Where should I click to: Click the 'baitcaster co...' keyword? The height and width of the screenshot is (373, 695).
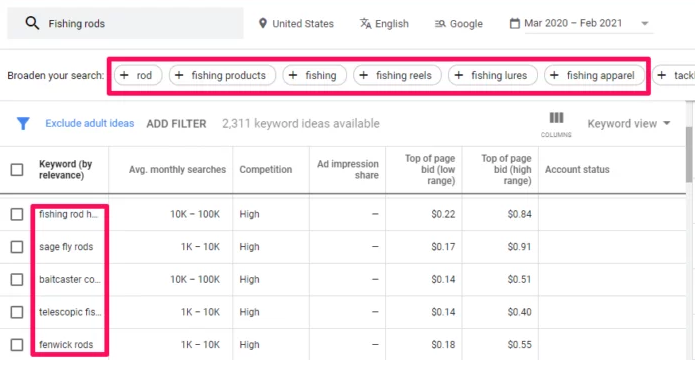pyautogui.click(x=70, y=280)
